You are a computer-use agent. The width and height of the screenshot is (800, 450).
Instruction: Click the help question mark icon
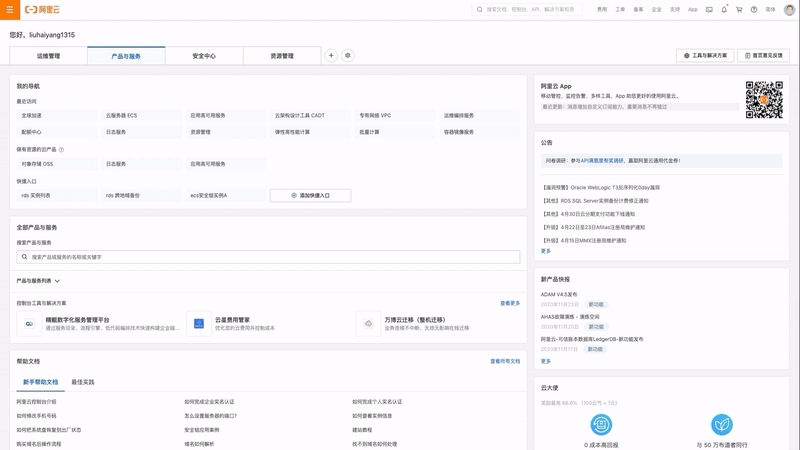754,9
